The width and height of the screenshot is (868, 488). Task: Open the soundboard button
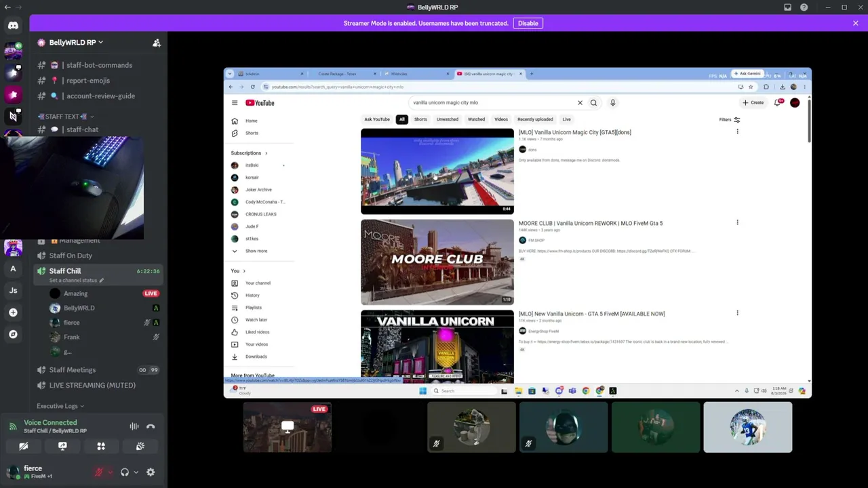pos(140,446)
